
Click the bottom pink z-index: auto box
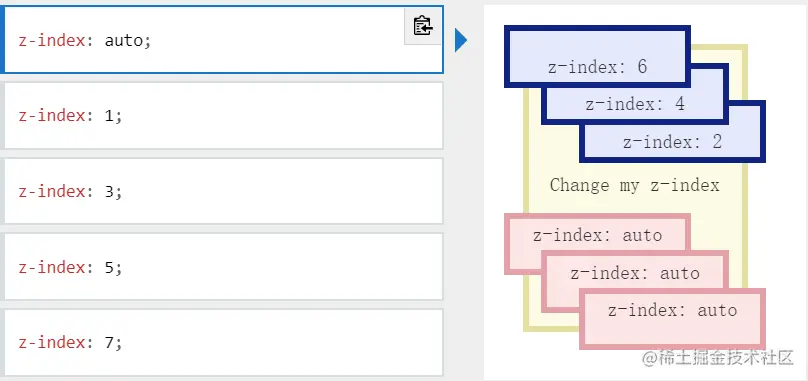tap(672, 319)
